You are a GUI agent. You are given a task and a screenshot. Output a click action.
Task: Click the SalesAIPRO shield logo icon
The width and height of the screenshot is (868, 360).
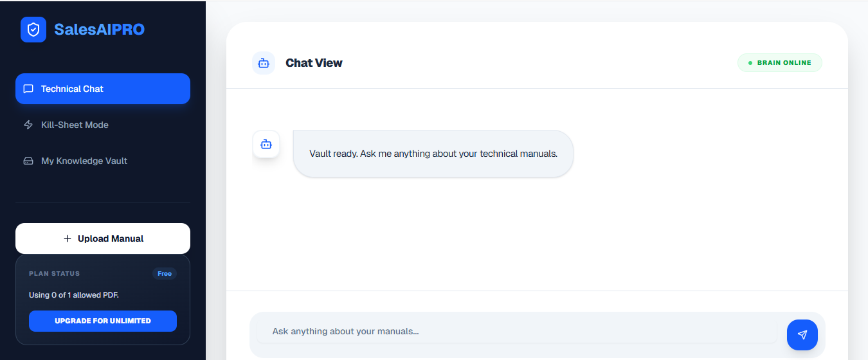click(33, 30)
